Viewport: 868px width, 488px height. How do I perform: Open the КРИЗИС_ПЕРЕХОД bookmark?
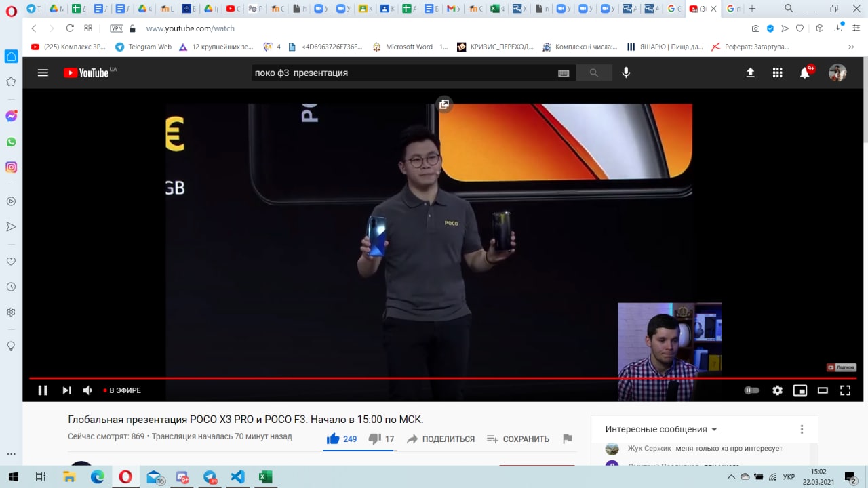[x=495, y=47]
